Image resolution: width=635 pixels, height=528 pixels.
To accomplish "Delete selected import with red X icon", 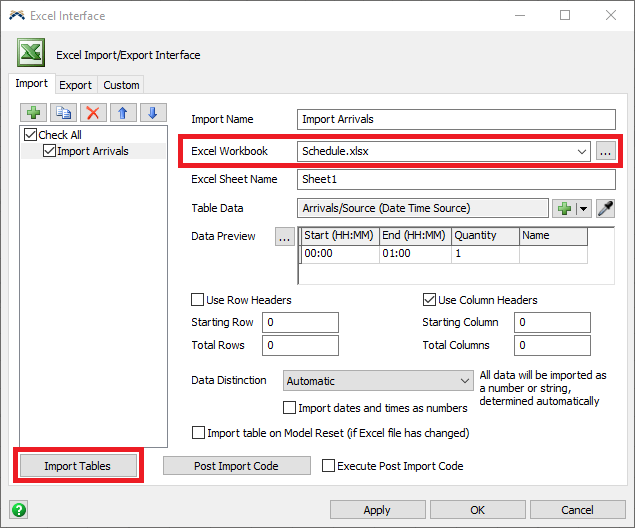I will coord(93,113).
